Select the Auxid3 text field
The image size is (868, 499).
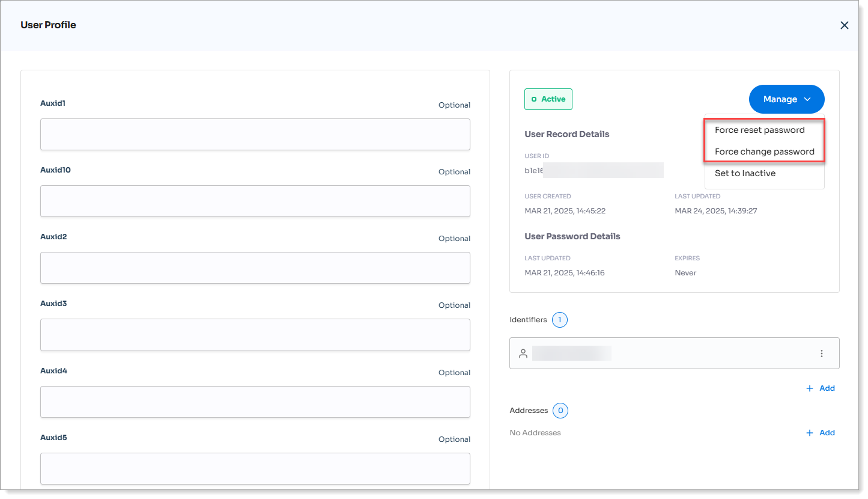(255, 334)
